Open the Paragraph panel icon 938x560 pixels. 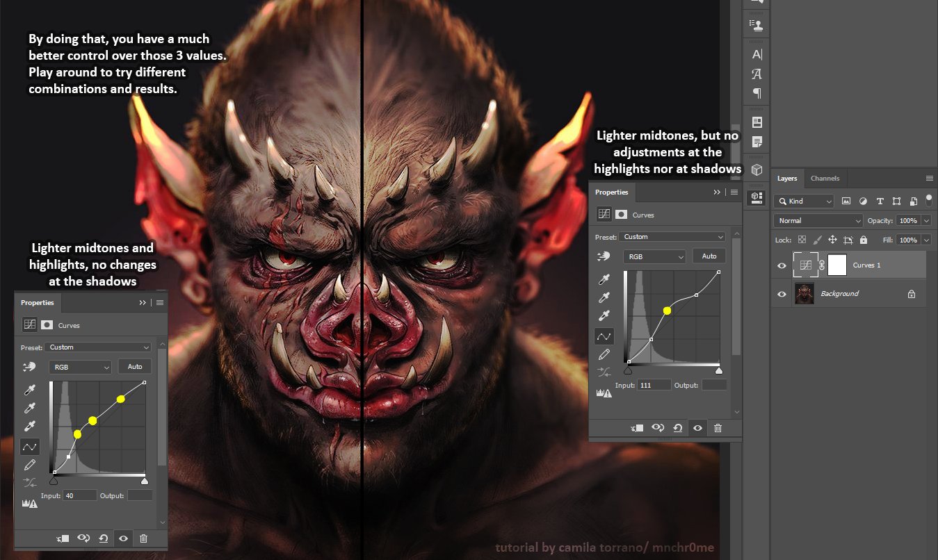pos(757,93)
